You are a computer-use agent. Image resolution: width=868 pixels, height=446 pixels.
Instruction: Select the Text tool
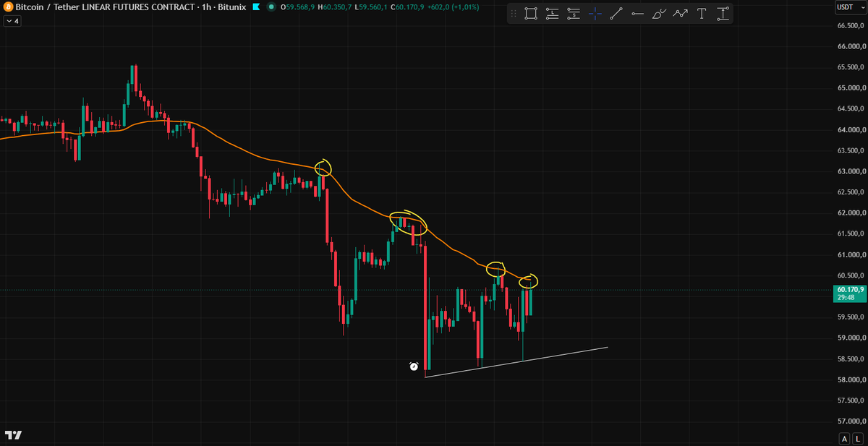tap(702, 13)
